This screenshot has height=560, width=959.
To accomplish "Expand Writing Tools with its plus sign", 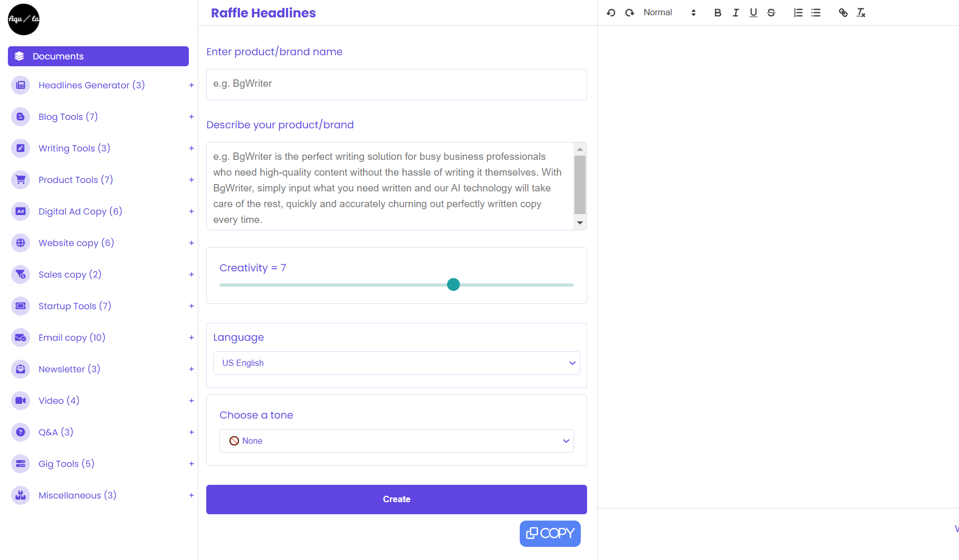I will pyautogui.click(x=191, y=148).
